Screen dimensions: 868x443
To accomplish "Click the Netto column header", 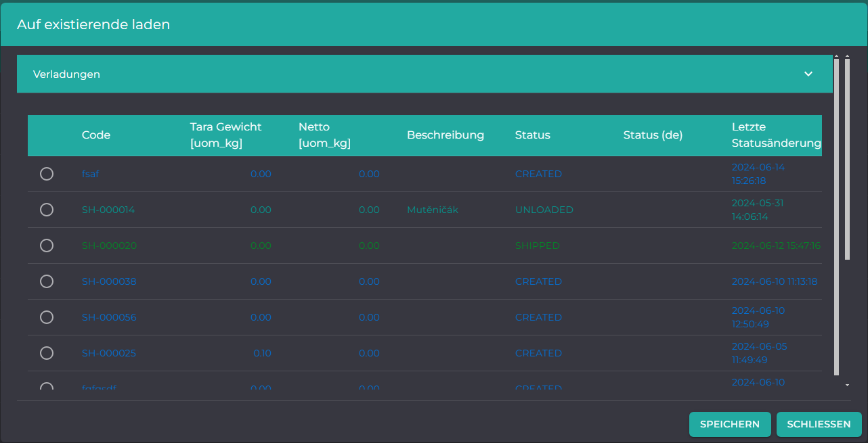I will pos(324,135).
